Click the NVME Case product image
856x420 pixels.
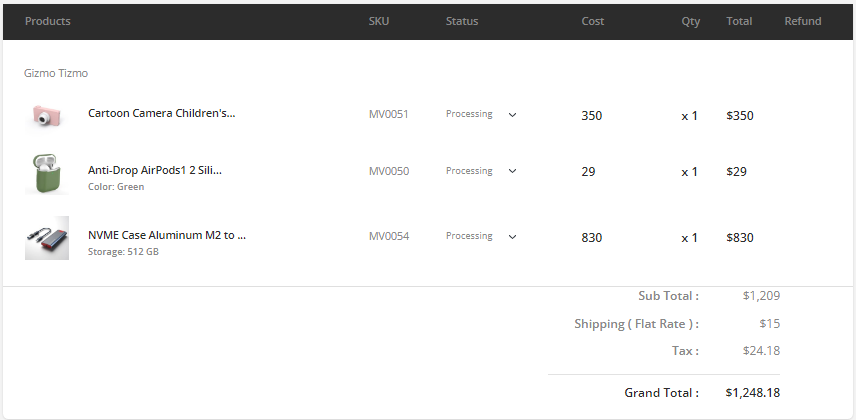coord(47,238)
